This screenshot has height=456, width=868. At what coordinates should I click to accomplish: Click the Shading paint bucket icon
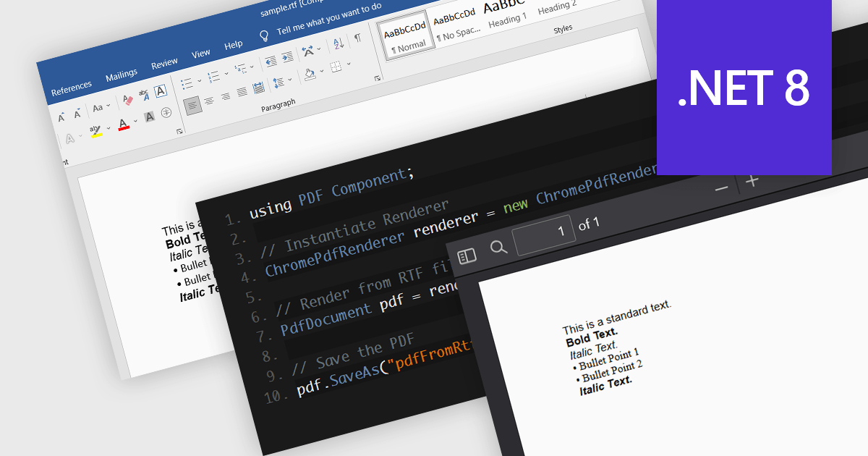point(310,76)
